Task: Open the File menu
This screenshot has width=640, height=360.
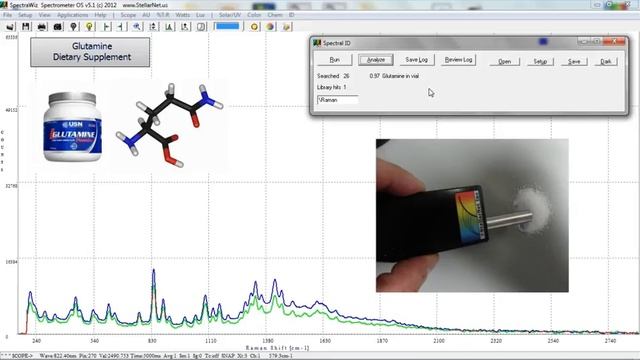Action: click(x=7, y=15)
